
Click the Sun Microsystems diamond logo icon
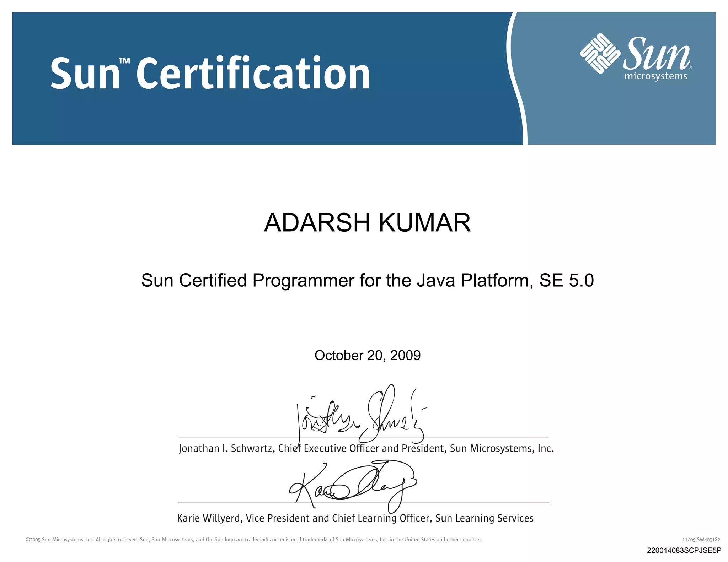click(600, 54)
